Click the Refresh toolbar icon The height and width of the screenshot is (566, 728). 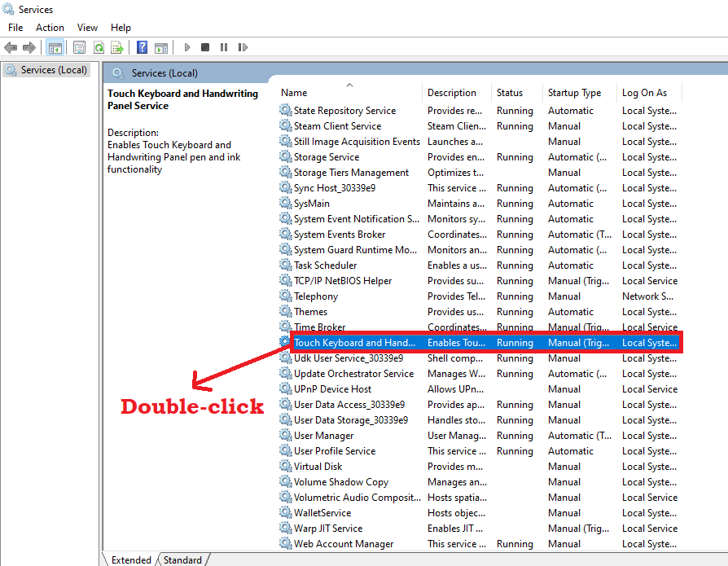99,48
